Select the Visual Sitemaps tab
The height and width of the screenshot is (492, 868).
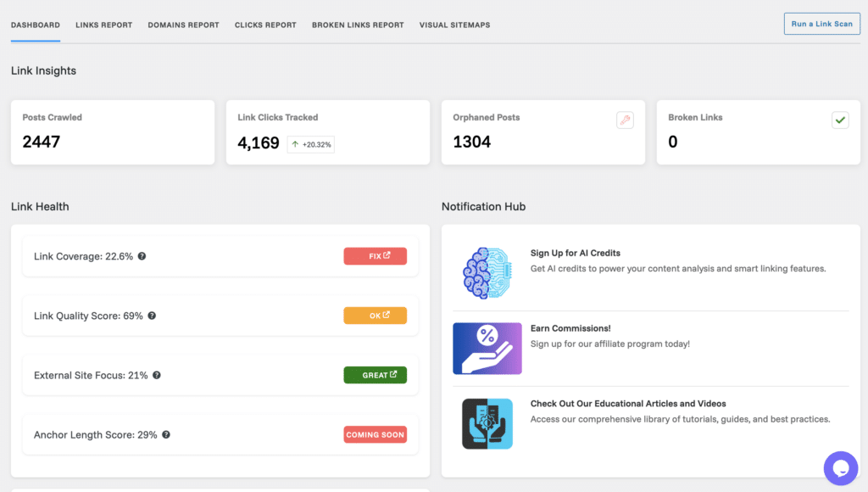coord(454,25)
